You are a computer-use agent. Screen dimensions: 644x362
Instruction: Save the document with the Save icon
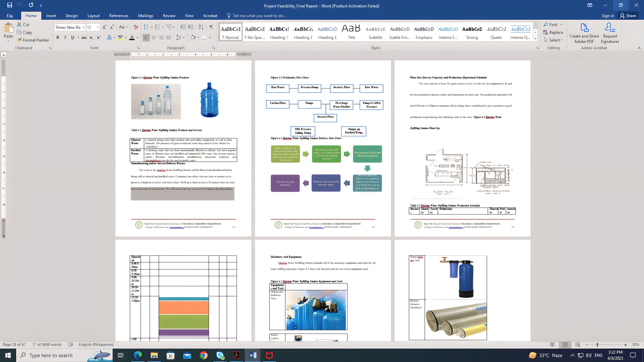[10, 5]
